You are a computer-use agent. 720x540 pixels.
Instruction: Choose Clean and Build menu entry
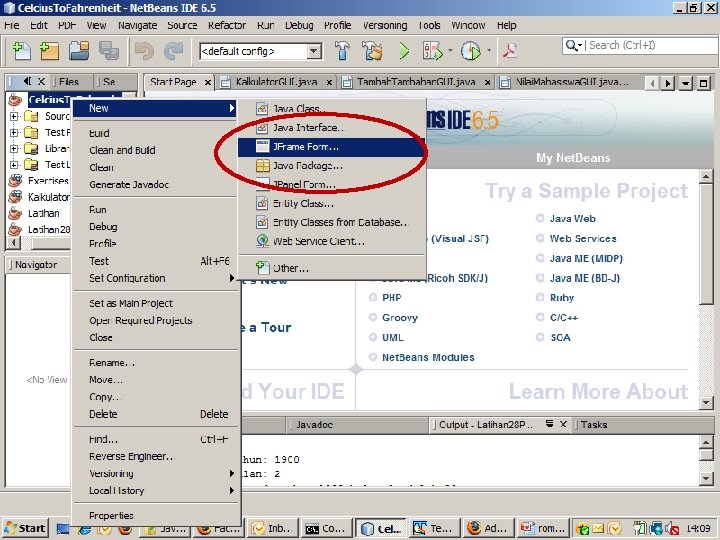tap(156, 150)
